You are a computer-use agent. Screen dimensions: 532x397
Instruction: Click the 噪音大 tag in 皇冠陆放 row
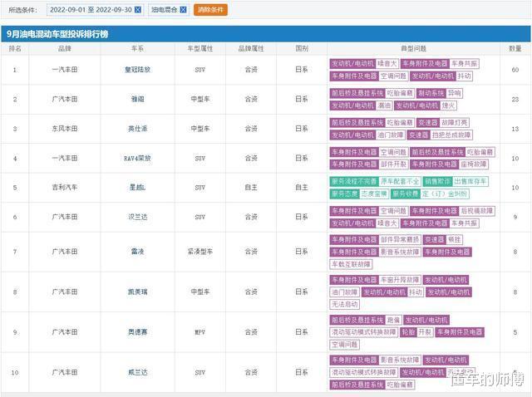pyautogui.click(x=387, y=63)
